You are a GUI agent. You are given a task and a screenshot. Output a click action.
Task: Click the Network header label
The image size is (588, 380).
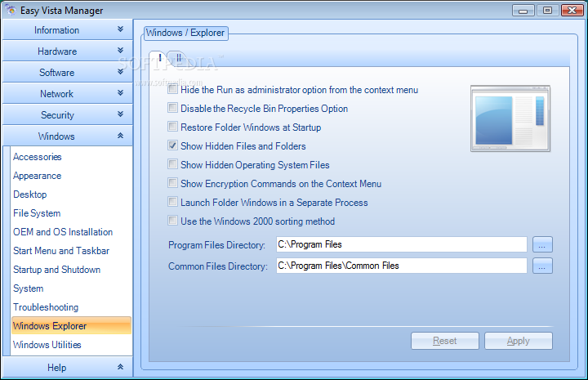point(56,93)
